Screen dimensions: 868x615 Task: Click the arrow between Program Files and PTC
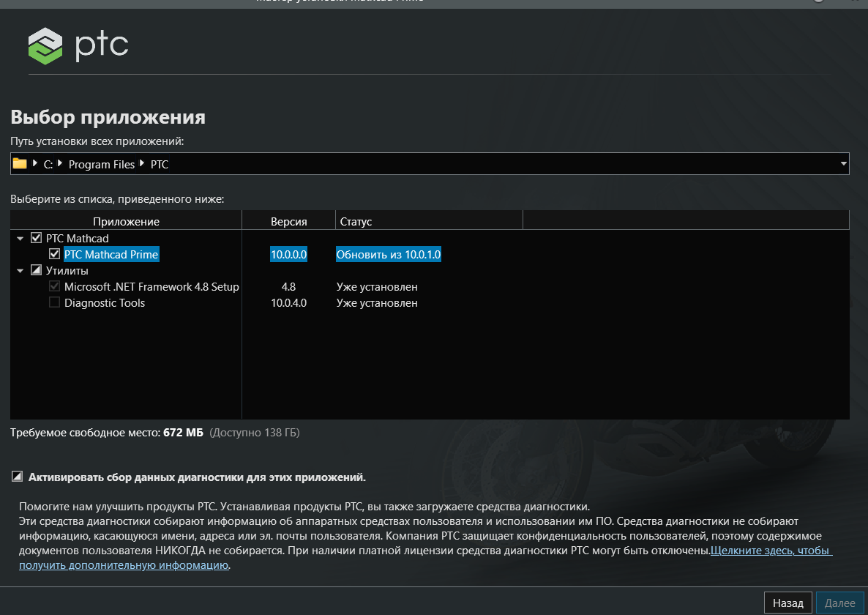(142, 164)
